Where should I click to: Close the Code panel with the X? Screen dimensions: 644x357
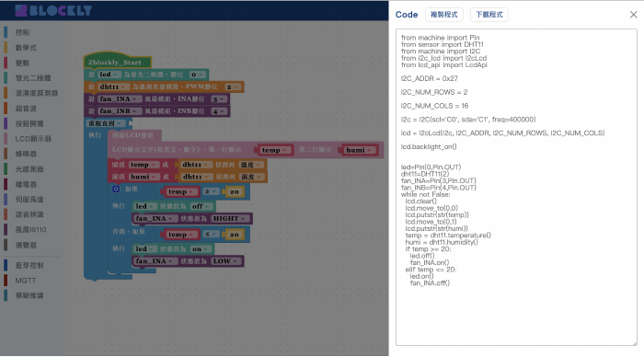tap(633, 15)
